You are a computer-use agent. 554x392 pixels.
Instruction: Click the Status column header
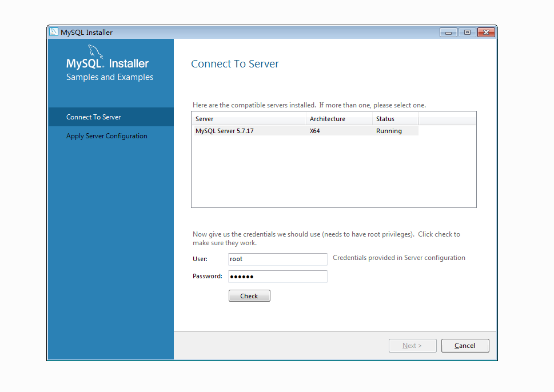coord(395,119)
